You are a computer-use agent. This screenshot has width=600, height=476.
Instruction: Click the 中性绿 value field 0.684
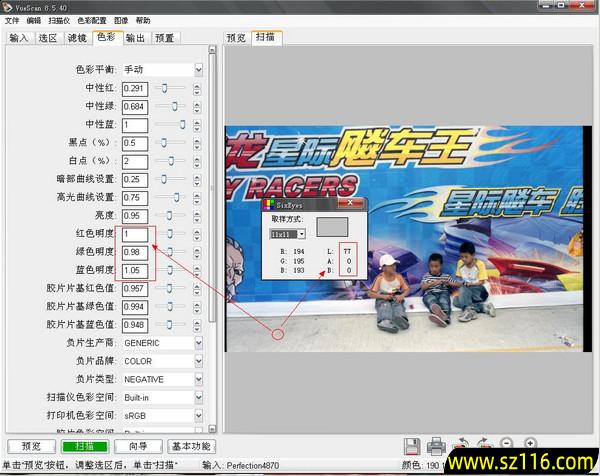(x=135, y=107)
